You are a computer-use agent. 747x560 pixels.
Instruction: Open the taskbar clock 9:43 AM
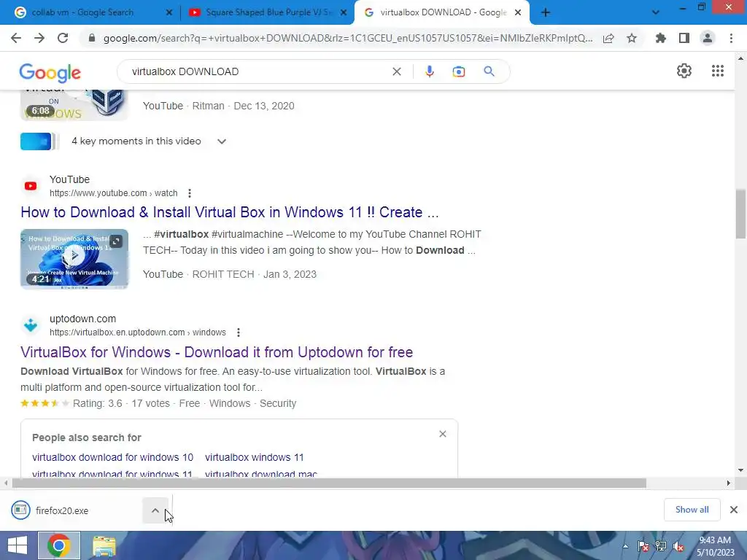point(715,545)
